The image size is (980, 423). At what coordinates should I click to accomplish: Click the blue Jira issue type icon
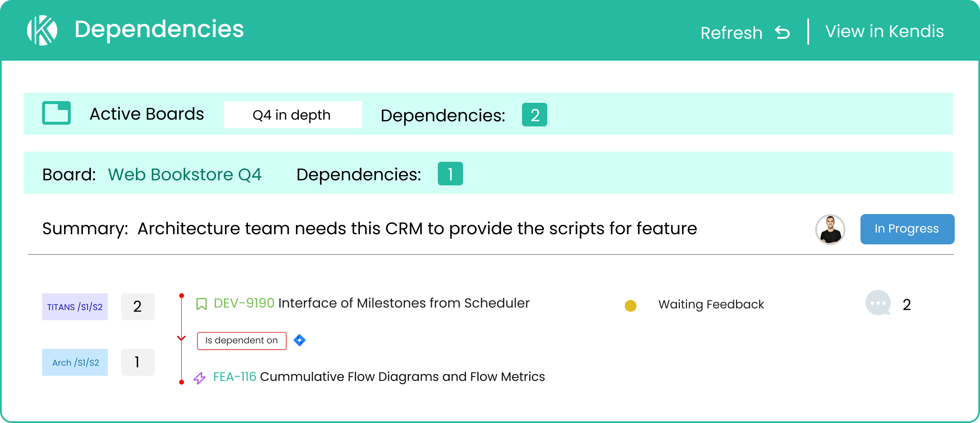tap(299, 340)
